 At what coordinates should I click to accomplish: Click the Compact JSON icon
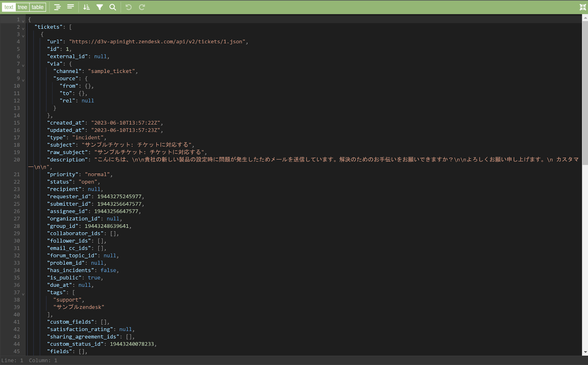pos(71,7)
